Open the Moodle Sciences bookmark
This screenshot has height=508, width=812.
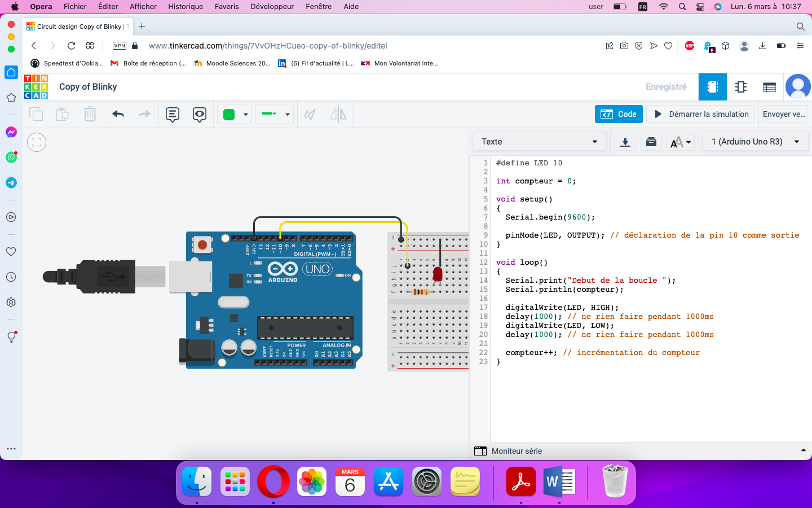click(232, 63)
